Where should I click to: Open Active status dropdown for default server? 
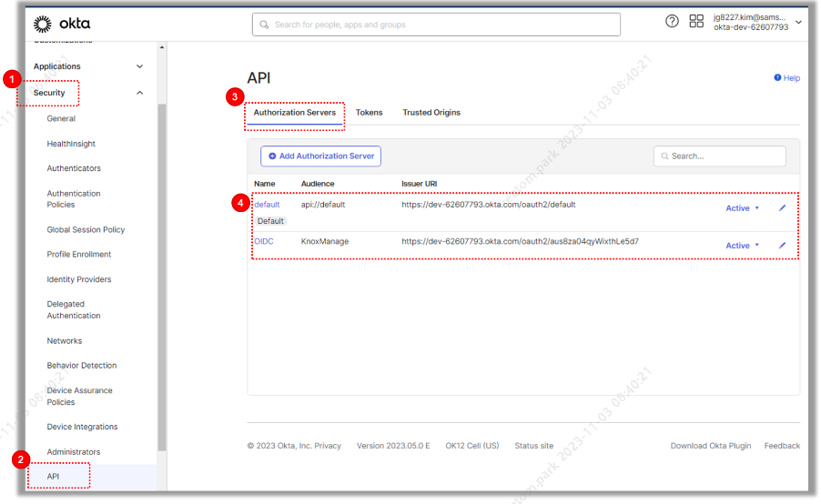[742, 208]
